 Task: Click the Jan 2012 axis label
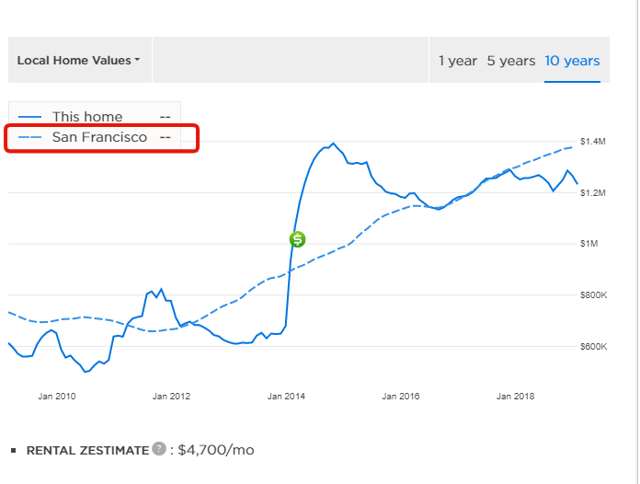pyautogui.click(x=171, y=396)
